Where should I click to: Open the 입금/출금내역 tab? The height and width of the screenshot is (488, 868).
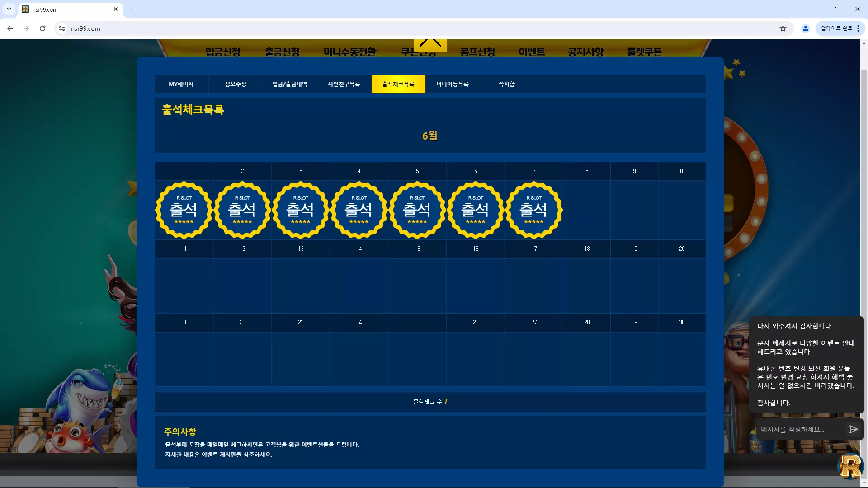coord(290,84)
